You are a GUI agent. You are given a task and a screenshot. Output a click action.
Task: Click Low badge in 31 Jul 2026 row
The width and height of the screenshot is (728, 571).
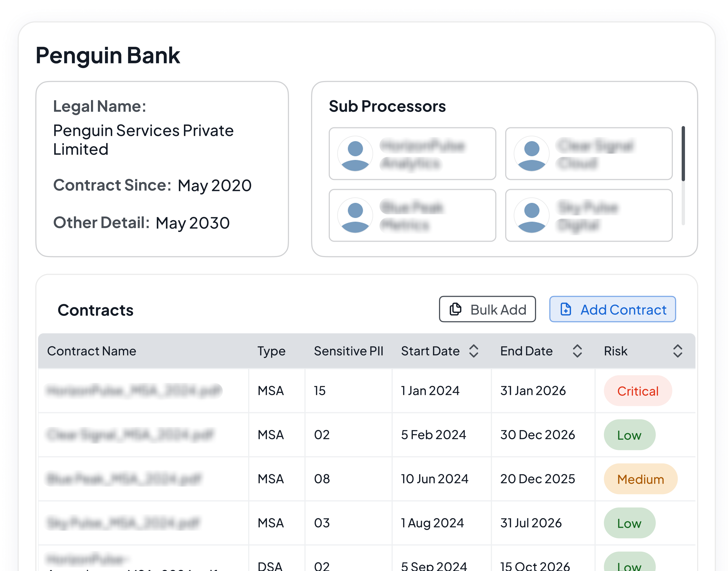click(629, 523)
